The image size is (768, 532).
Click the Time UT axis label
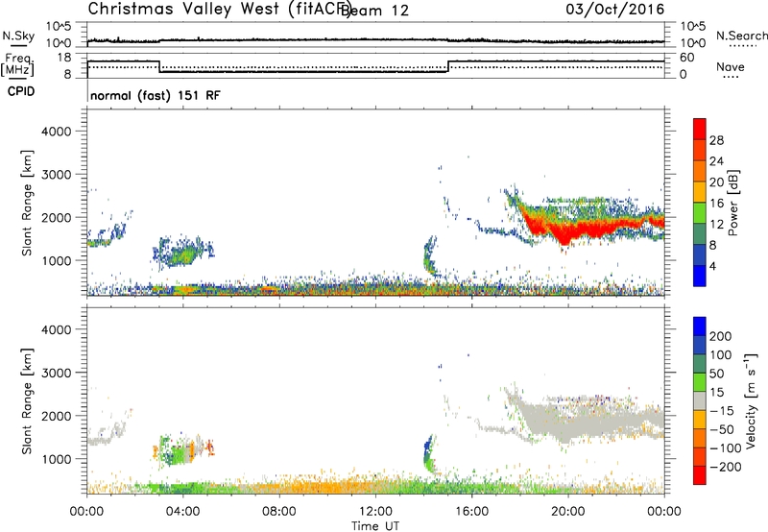(375, 525)
